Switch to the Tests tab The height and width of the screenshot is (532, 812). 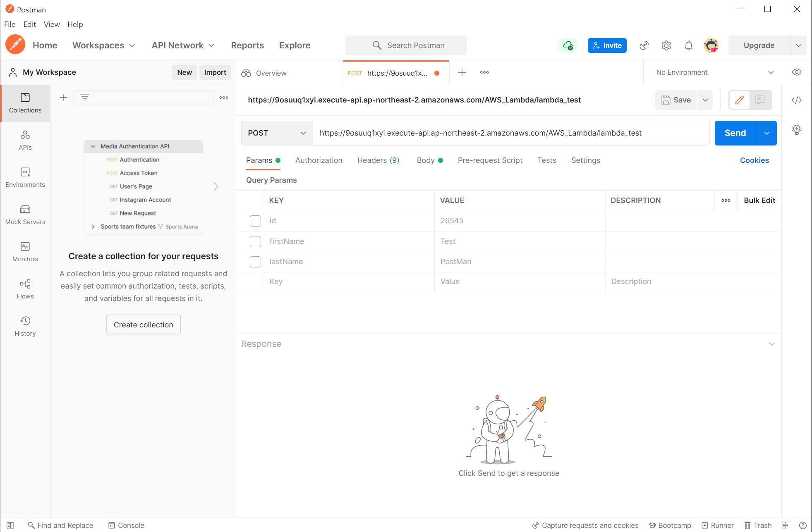pyautogui.click(x=546, y=160)
